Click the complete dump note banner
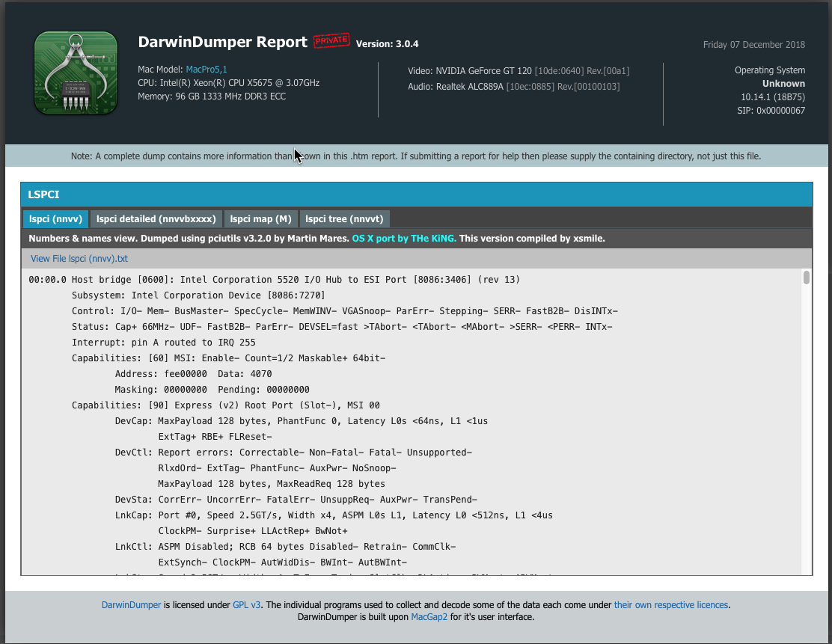This screenshot has height=644, width=832. (x=416, y=156)
